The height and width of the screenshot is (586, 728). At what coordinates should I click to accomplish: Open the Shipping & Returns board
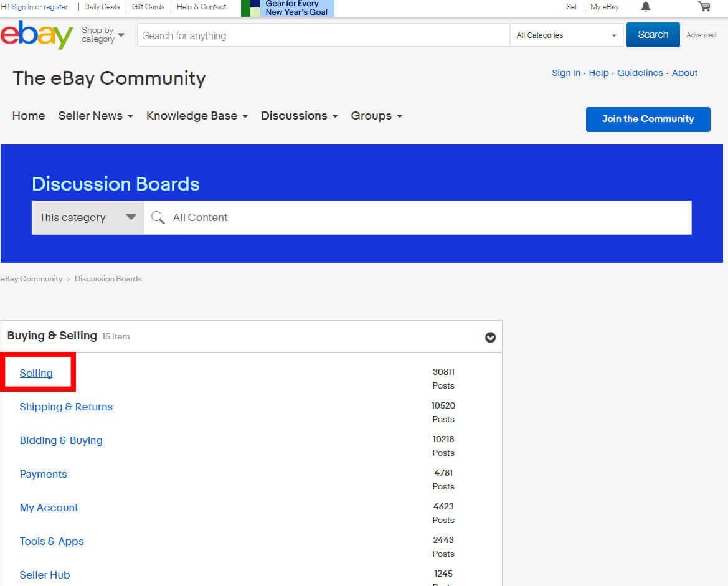[66, 407]
